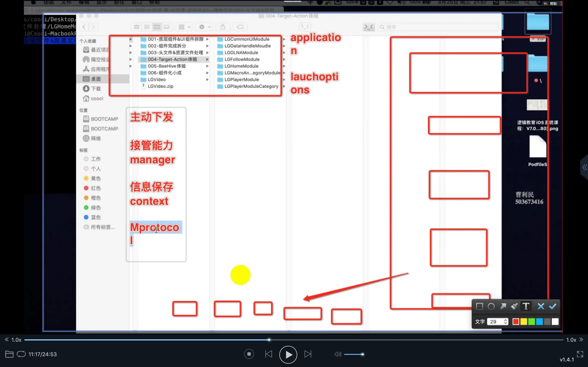Confirm annotation with the blue checkmark
588x367 pixels.
[x=553, y=306]
